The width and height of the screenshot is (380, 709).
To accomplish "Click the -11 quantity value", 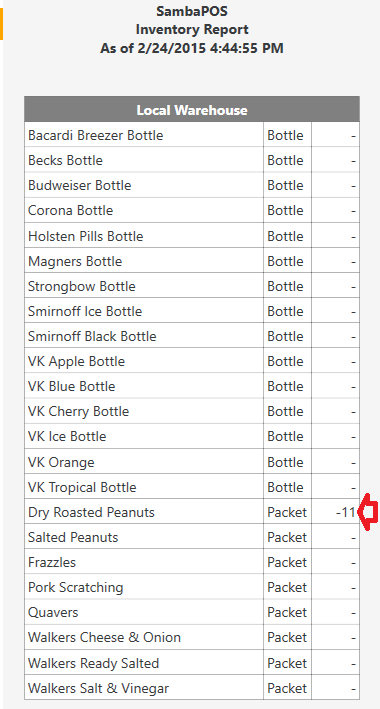I will point(346,513).
